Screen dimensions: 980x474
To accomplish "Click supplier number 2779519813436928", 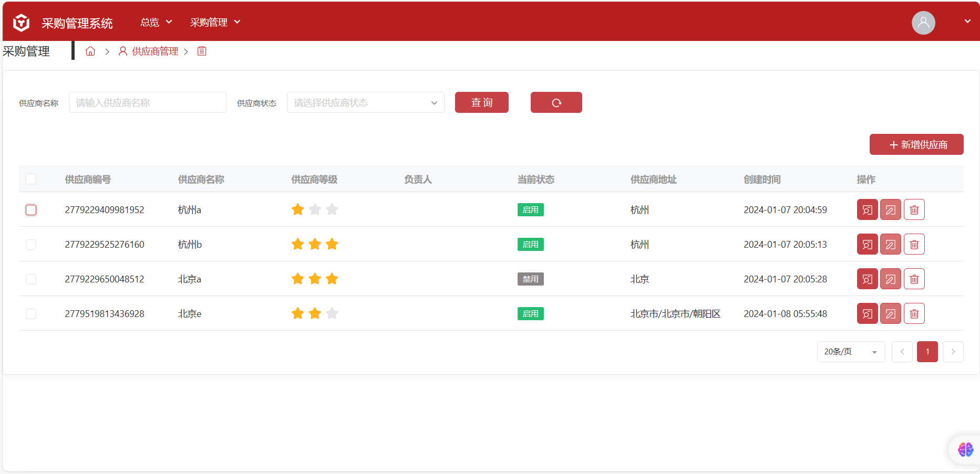I will tap(105, 314).
